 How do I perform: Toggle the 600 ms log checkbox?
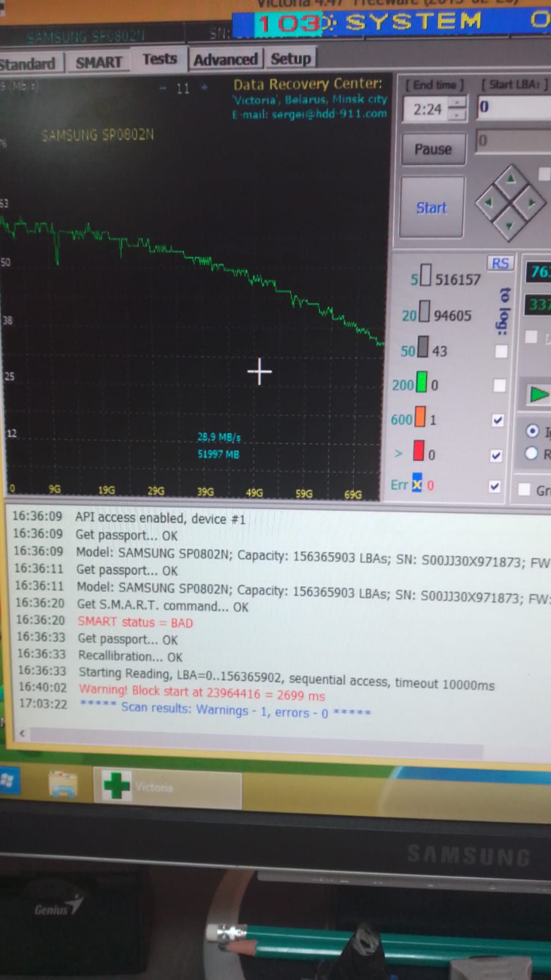(x=498, y=420)
